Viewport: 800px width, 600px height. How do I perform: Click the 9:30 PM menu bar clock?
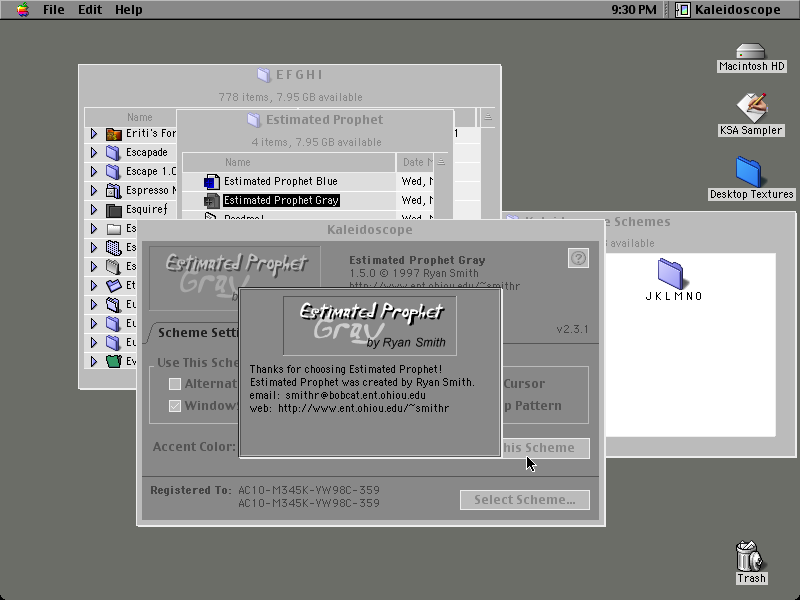(x=634, y=10)
